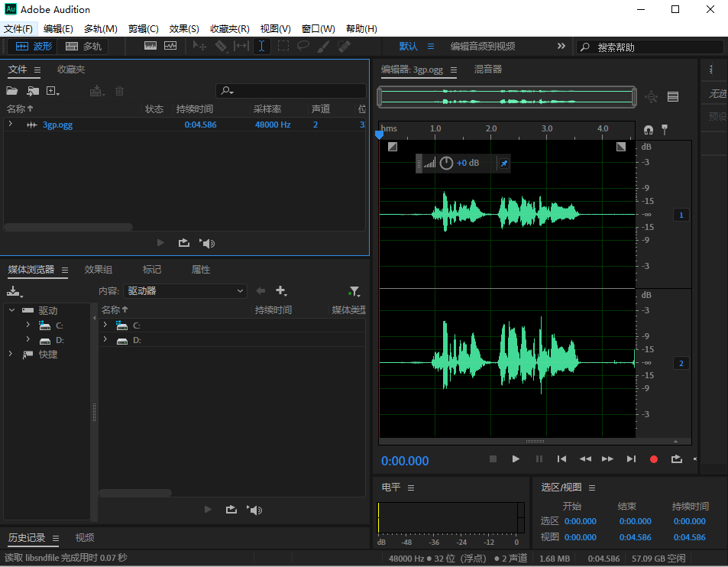Screen dimensions: 728x567
Task: Open the 效果(S) menu
Action: 184,29
